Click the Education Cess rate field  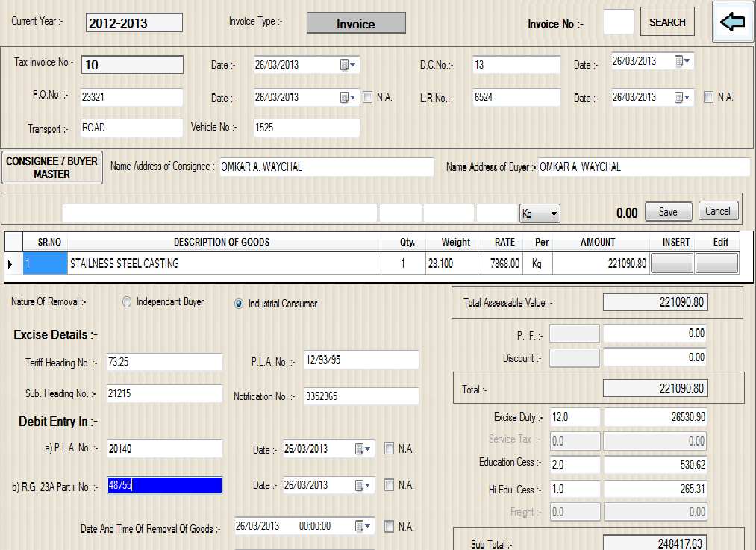click(575, 465)
